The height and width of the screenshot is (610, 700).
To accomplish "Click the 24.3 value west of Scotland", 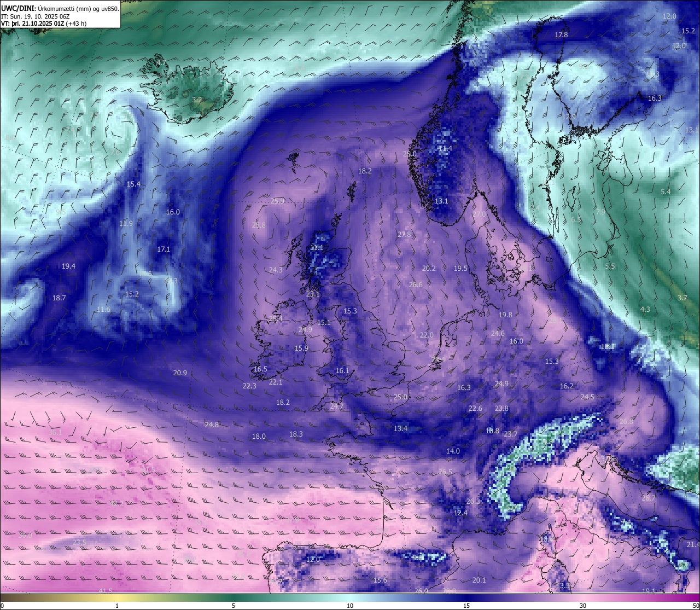I will click(276, 270).
